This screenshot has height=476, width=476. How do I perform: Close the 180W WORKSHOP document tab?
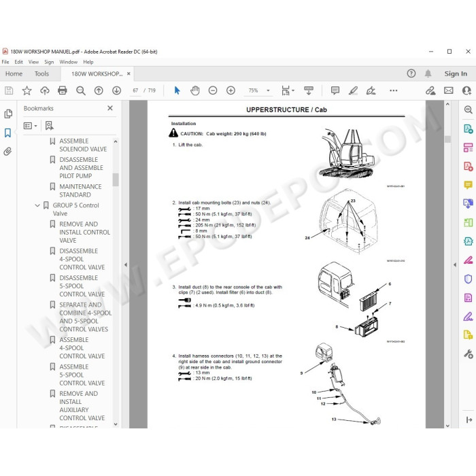pos(129,73)
